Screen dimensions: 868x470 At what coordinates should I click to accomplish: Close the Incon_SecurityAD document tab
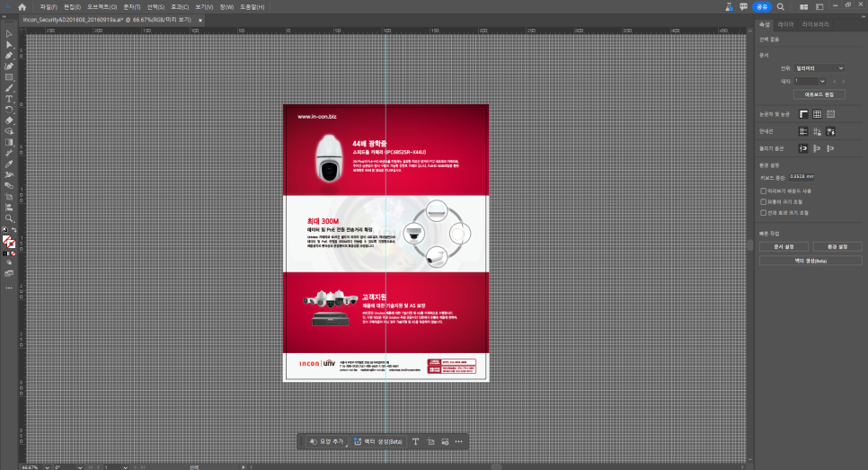(200, 20)
